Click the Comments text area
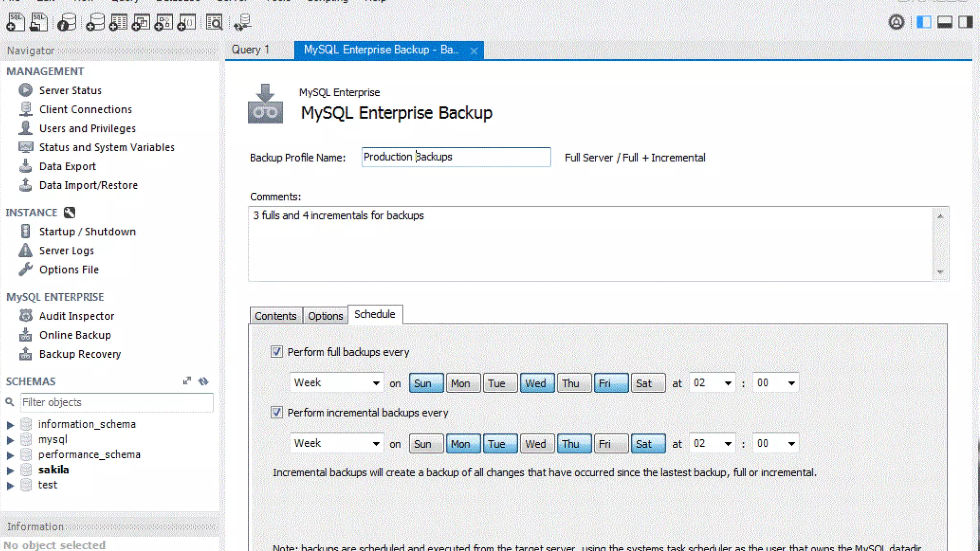This screenshot has width=980, height=551. (x=591, y=243)
